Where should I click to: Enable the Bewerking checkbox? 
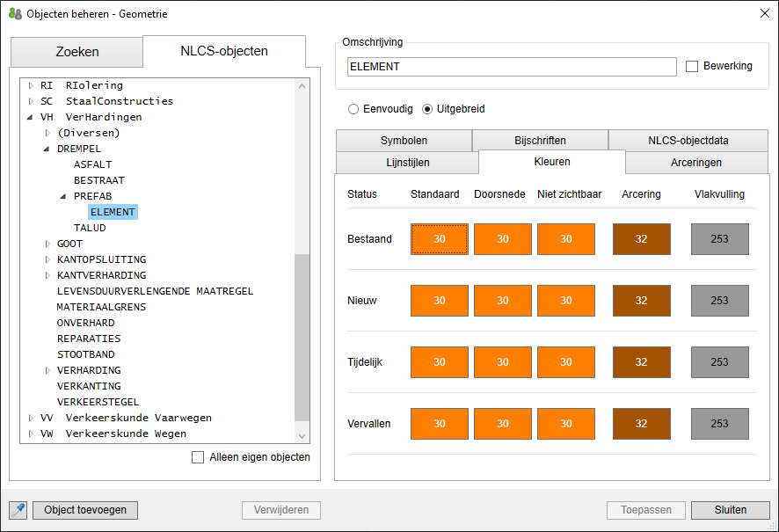[692, 67]
